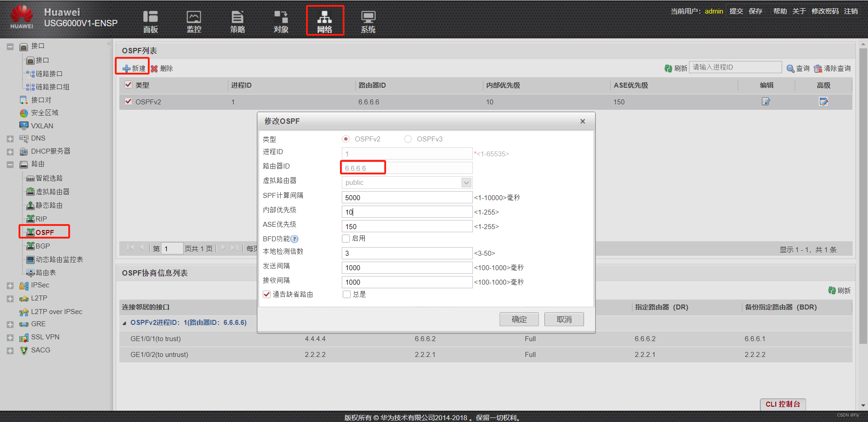Viewport: 868px width, 422px height.
Task: Click the 链路接口组 sidebar icon
Action: tap(30, 87)
